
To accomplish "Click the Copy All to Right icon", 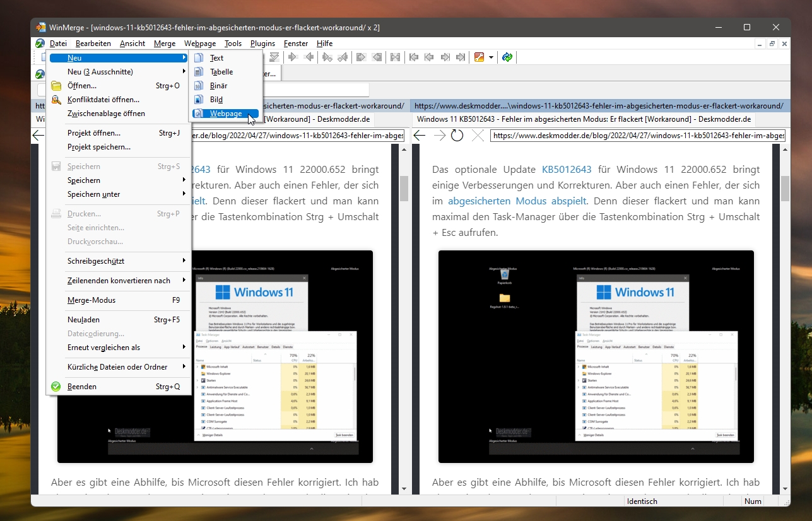I will tap(361, 57).
